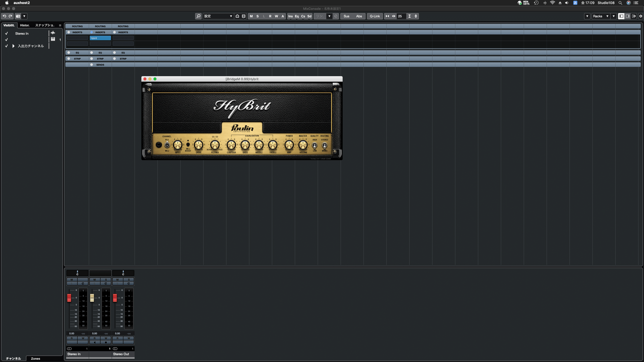Viewport: 644px width, 362px height.
Task: Toggle the EQ bypass button on the first channel
Action: tap(69, 53)
